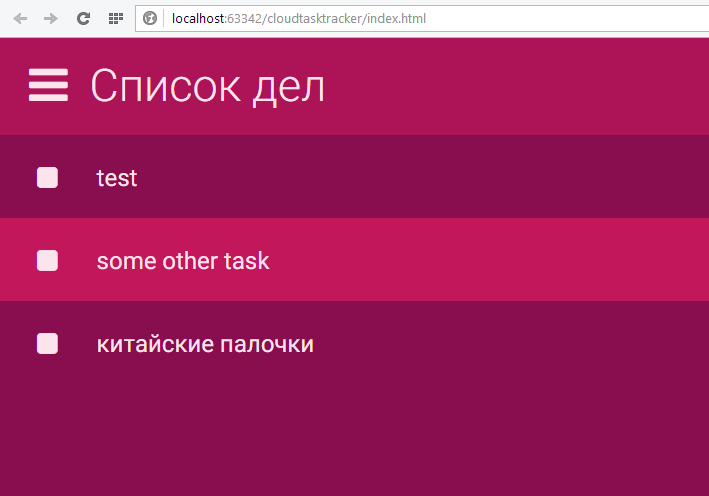Select the 'some other task' label
This screenshot has height=496, width=709.
tap(183, 261)
